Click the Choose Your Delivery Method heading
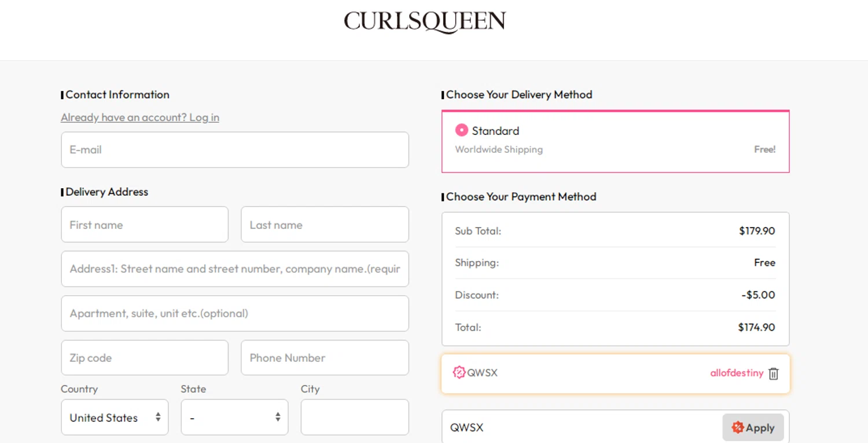 point(519,94)
